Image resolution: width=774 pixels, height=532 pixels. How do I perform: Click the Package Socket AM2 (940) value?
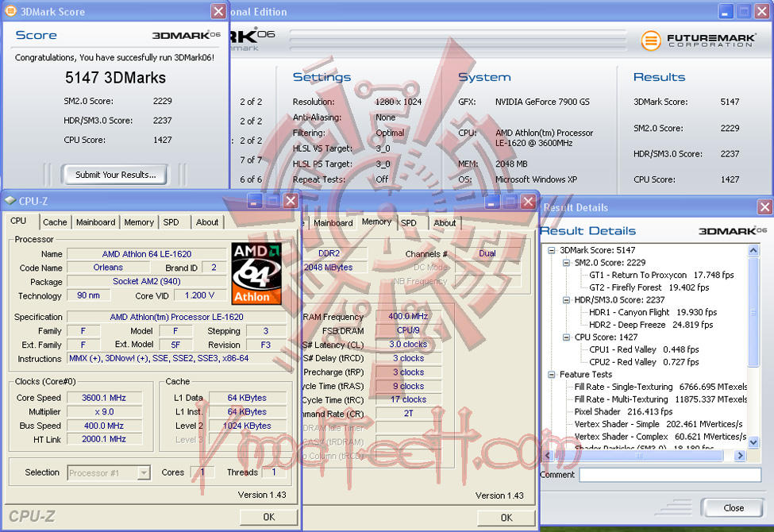point(147,281)
